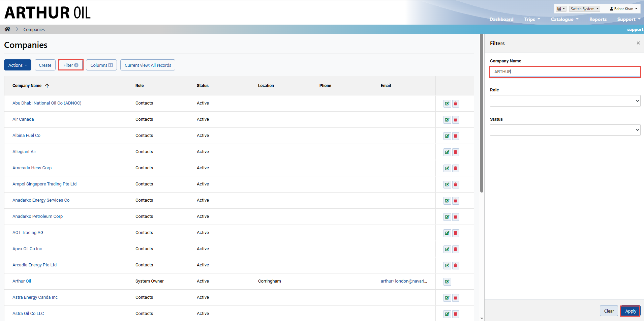Screen dimensions: 644x321
Task: Edit the Apex Oil Co Inc row
Action: [x=447, y=249]
